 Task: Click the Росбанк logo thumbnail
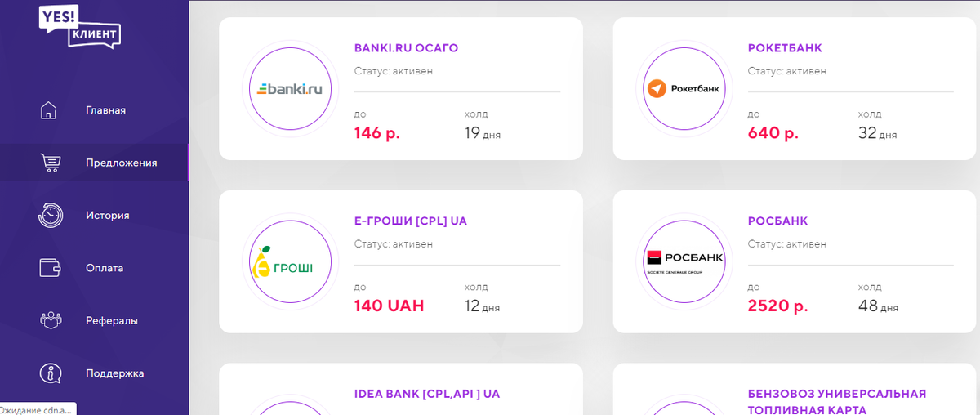tap(685, 261)
